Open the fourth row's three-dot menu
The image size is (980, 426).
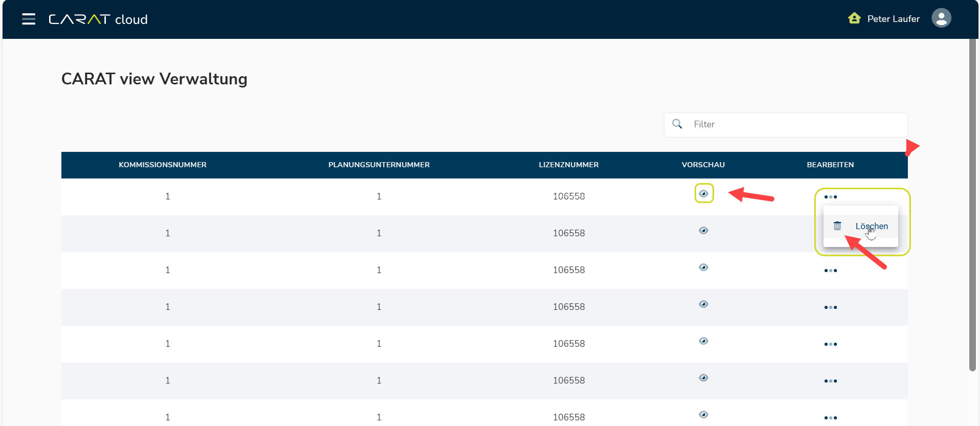831,307
